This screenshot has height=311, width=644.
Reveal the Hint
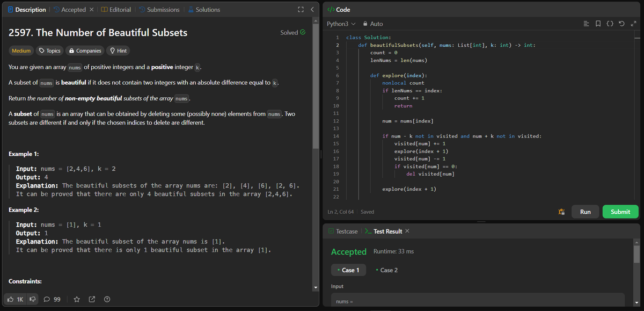tap(118, 50)
